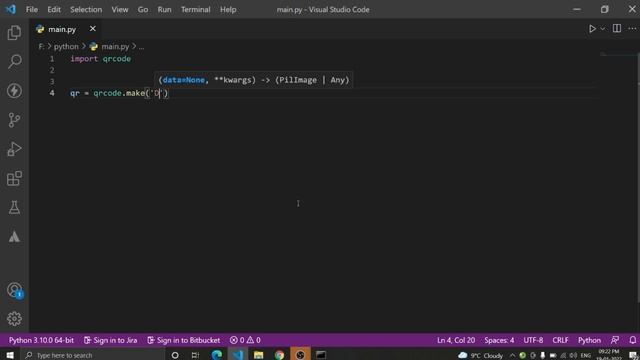This screenshot has width=640, height=360.
Task: Open the Edit menu
Action: [x=54, y=9]
